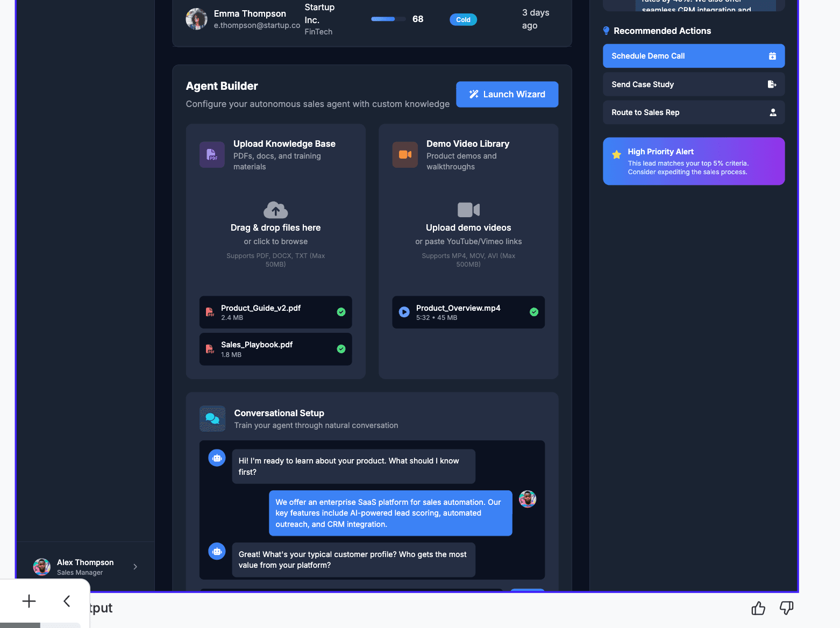Click the export icon in Send Case Study
This screenshot has width=840, height=628.
pos(772,84)
